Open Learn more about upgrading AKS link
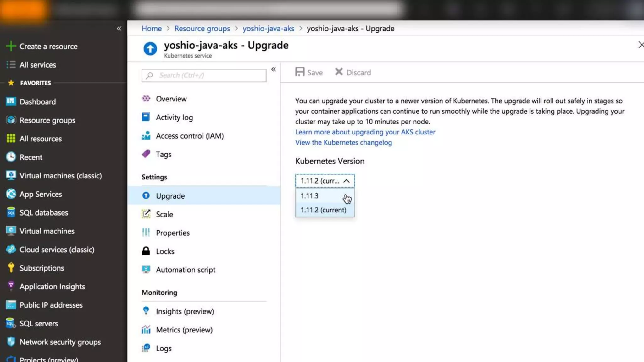The height and width of the screenshot is (362, 644). coord(365,132)
